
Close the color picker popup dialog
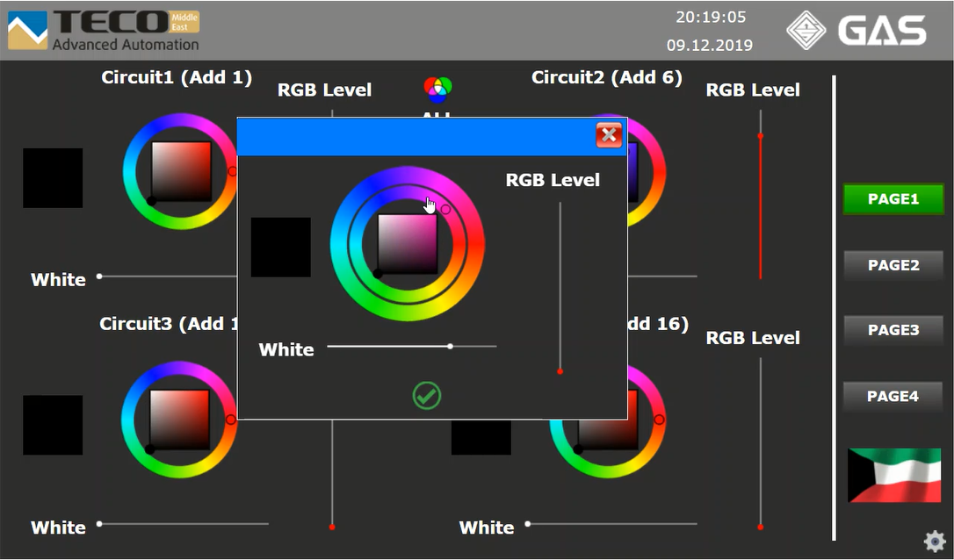pos(608,135)
